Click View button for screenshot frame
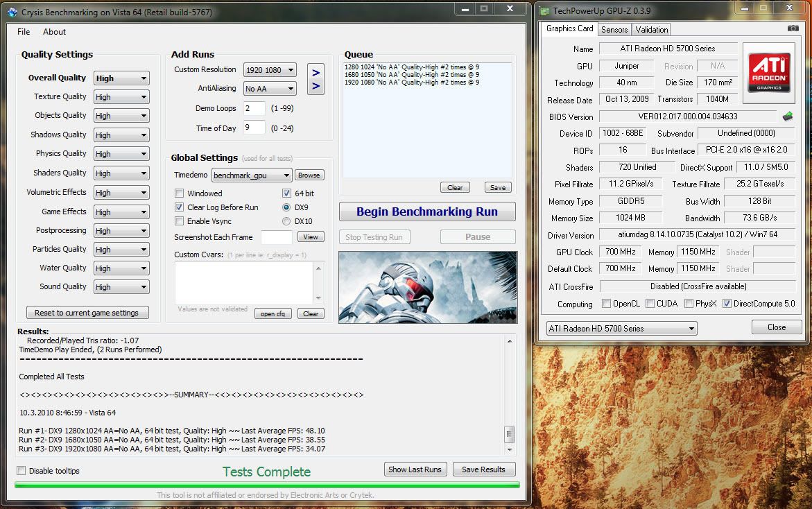Screen dimensions: 812x509 [x=311, y=236]
